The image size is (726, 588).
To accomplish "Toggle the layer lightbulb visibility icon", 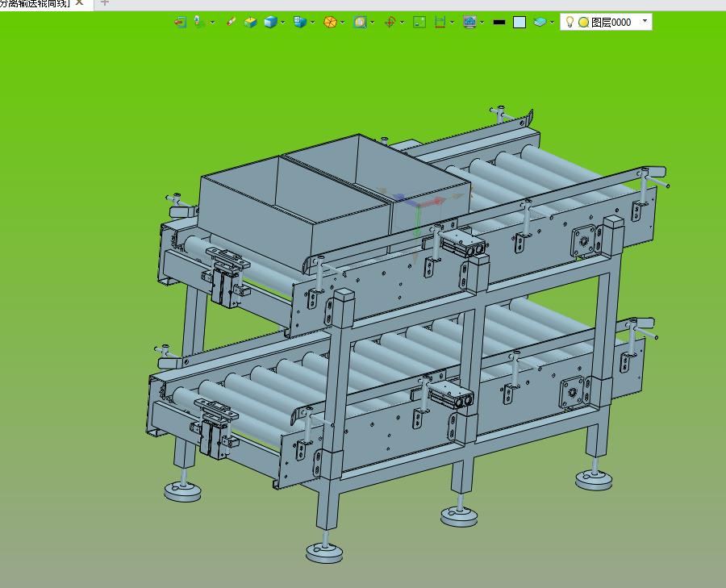I will click(570, 22).
